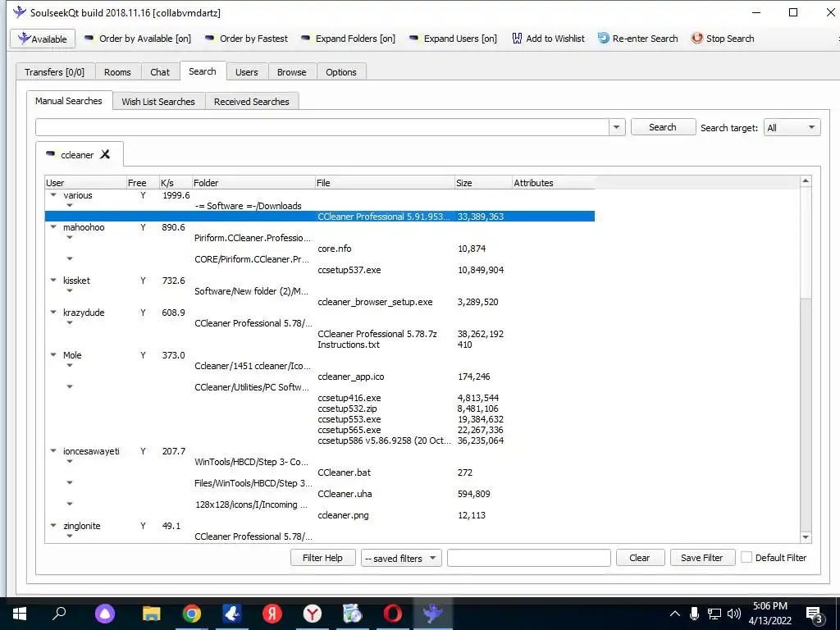
Task: Switch to Received Searches tab
Action: tap(252, 101)
